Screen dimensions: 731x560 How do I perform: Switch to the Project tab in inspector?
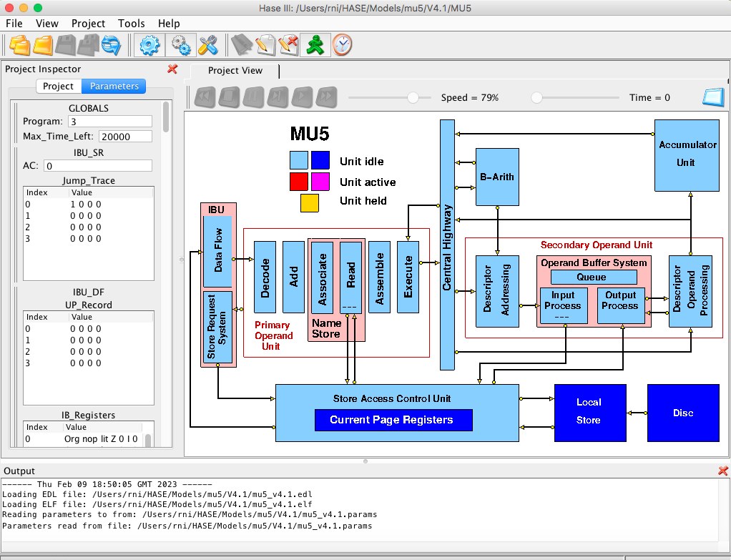pyautogui.click(x=58, y=87)
